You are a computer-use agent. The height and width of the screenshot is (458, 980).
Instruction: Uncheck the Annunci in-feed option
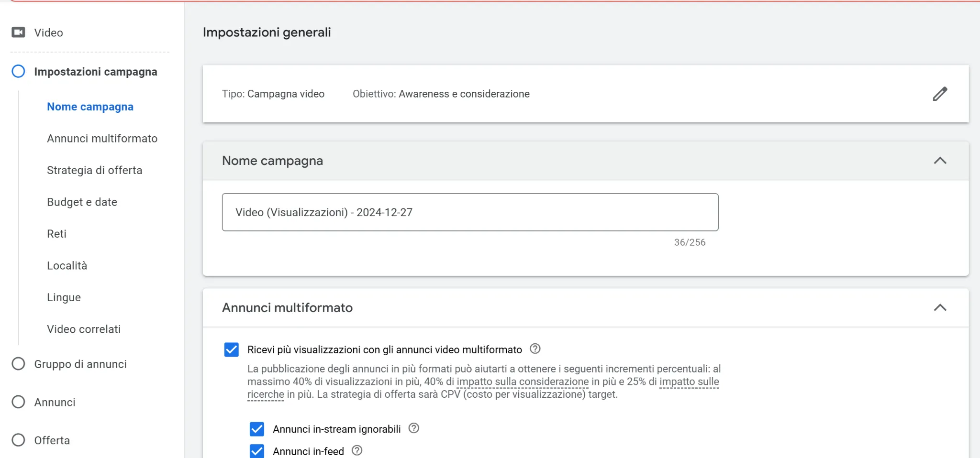click(257, 450)
